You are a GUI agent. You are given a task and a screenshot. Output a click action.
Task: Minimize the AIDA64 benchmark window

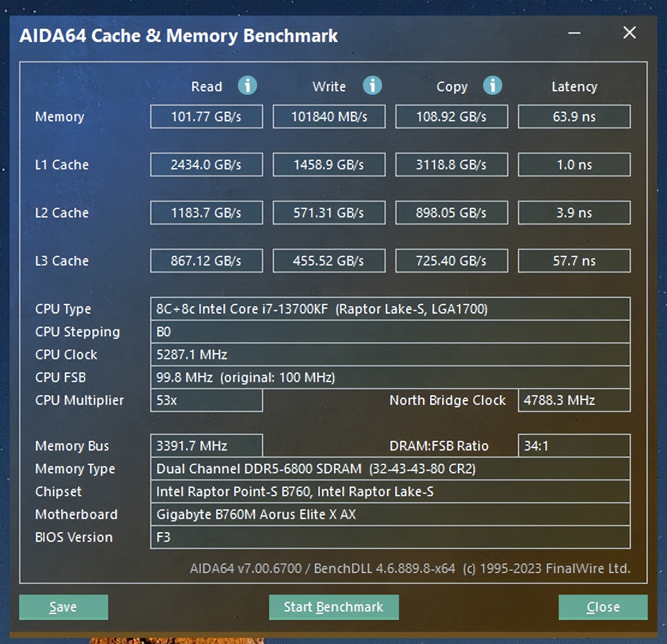click(574, 33)
